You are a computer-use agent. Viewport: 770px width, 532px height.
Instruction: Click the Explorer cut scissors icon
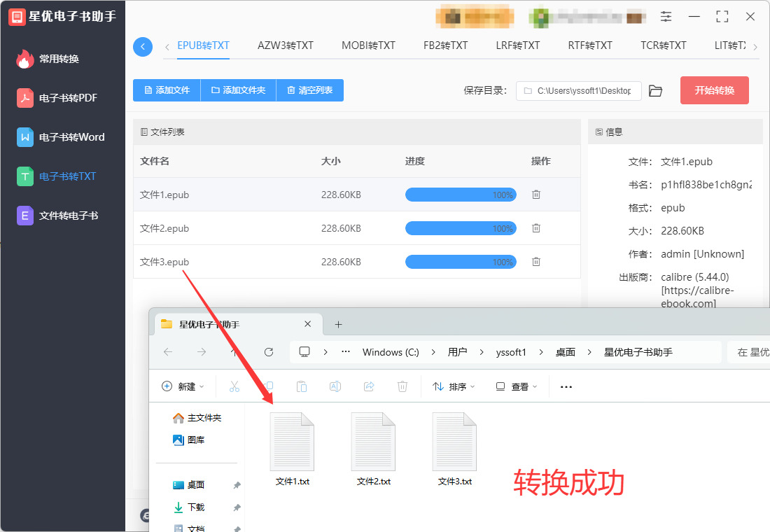coord(234,386)
